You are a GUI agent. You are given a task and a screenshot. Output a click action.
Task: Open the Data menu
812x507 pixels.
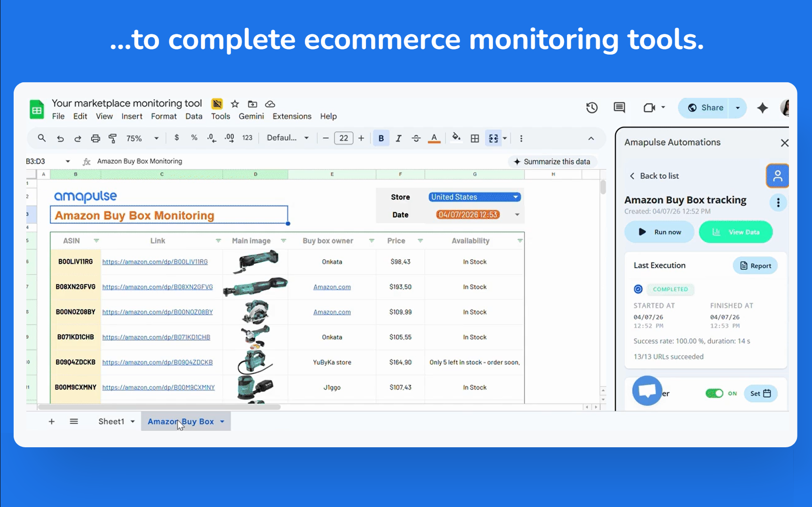point(194,116)
